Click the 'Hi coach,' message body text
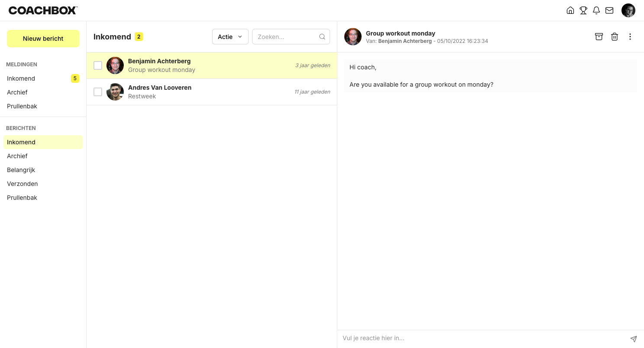The height and width of the screenshot is (348, 644). click(363, 67)
